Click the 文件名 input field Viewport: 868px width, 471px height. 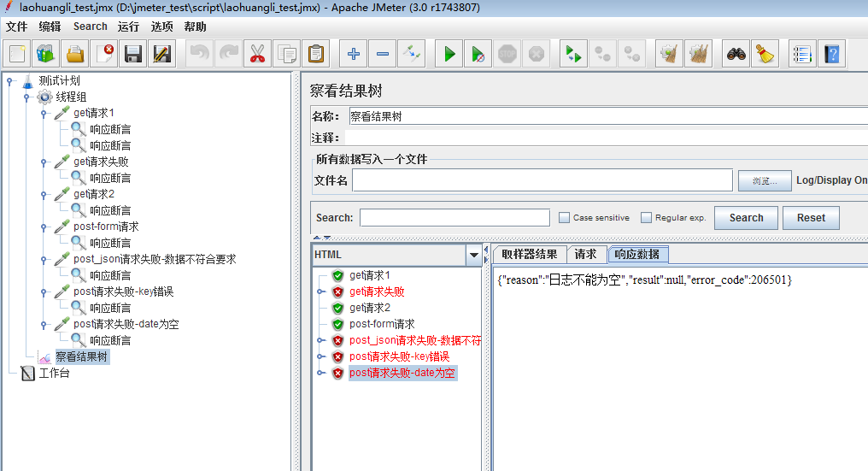542,180
